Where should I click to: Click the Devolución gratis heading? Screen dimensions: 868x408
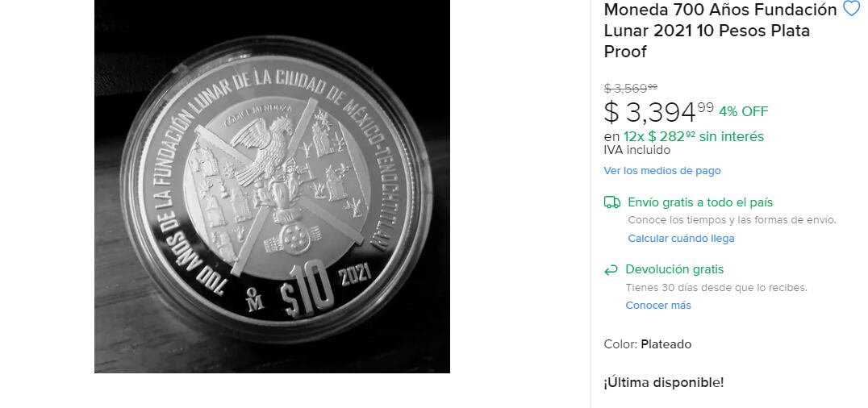(674, 269)
